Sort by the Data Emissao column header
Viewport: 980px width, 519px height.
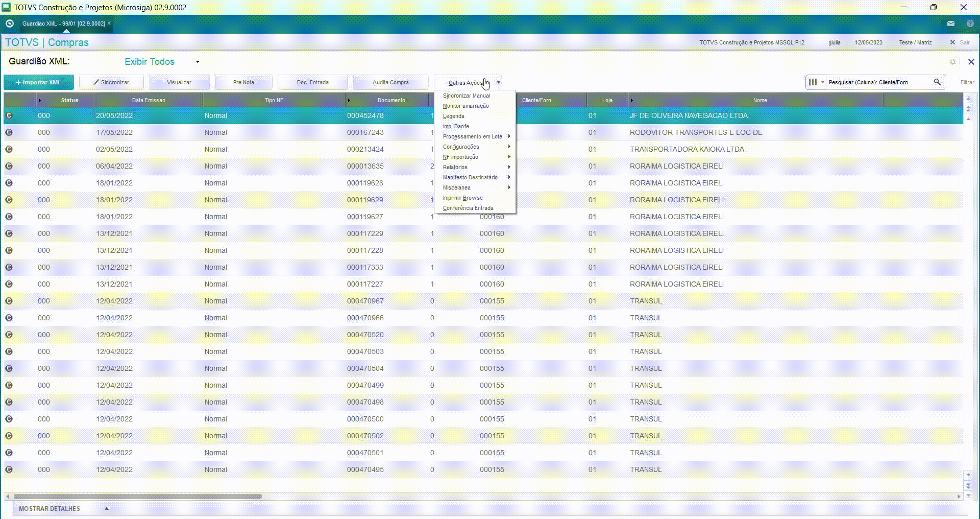(149, 100)
